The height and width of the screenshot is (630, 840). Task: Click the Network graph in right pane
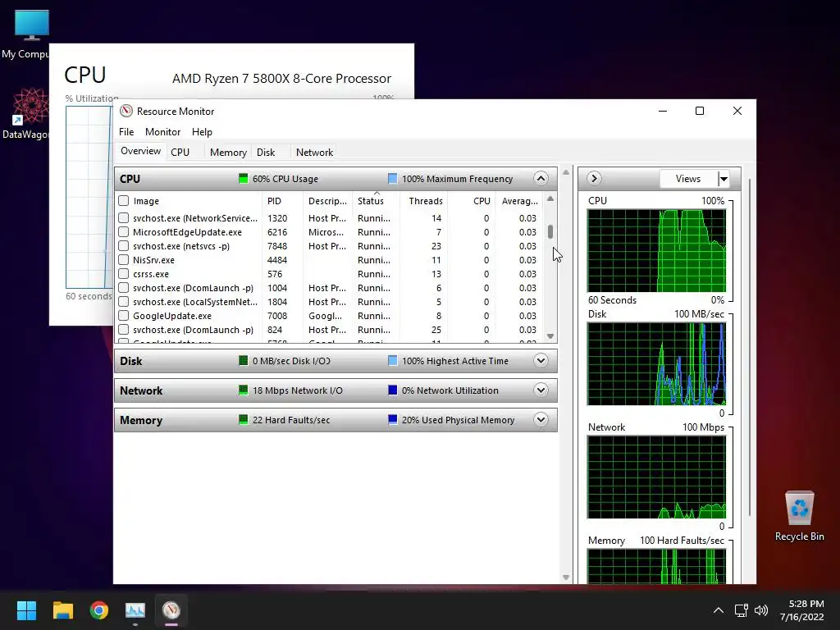tap(656, 477)
